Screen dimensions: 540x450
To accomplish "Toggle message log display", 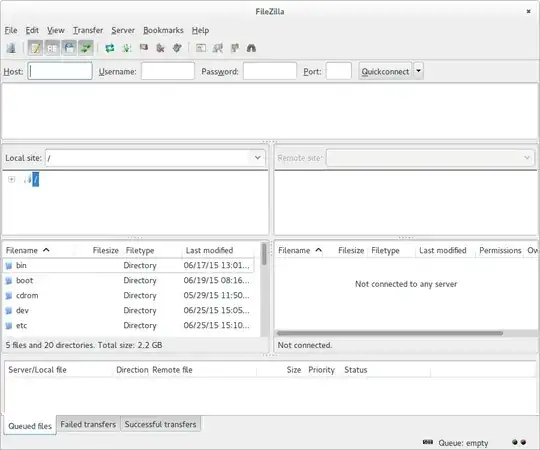I will coord(35,48).
